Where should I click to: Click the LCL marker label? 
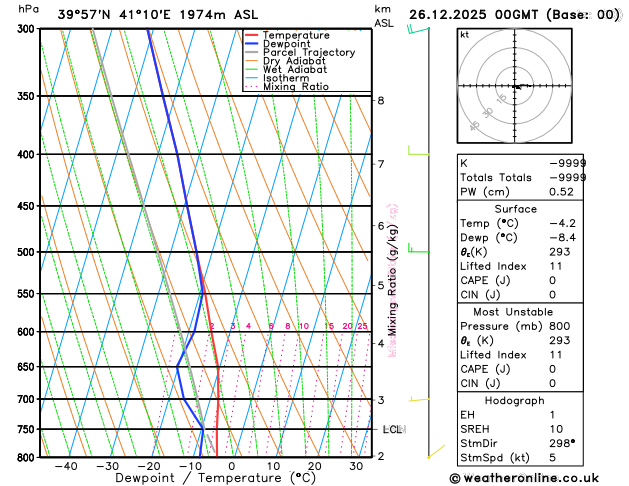[x=393, y=429]
